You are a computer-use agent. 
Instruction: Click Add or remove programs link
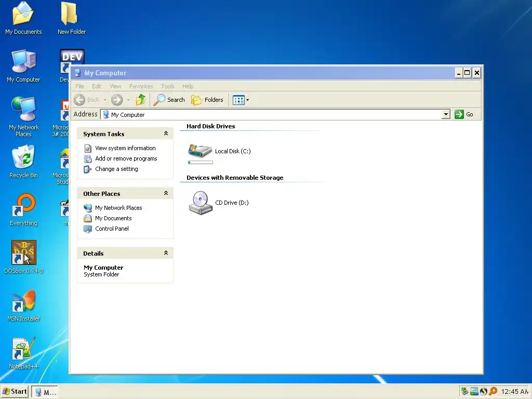[126, 158]
